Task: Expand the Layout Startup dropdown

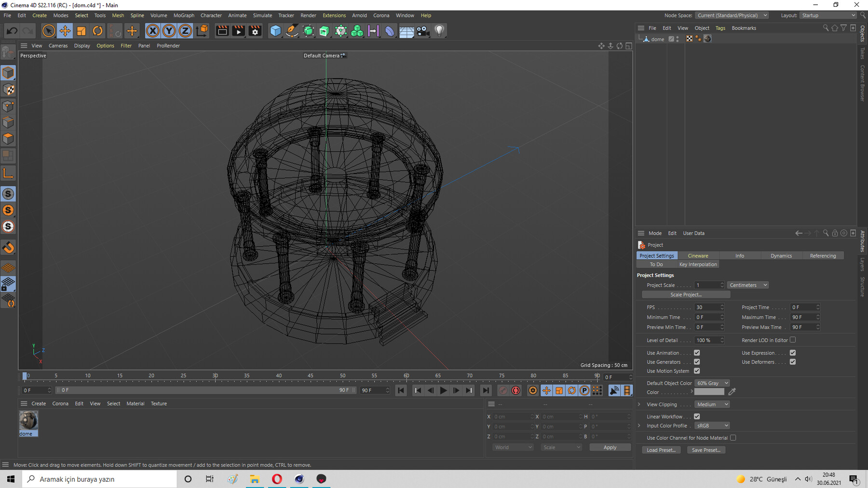Action: pos(828,15)
